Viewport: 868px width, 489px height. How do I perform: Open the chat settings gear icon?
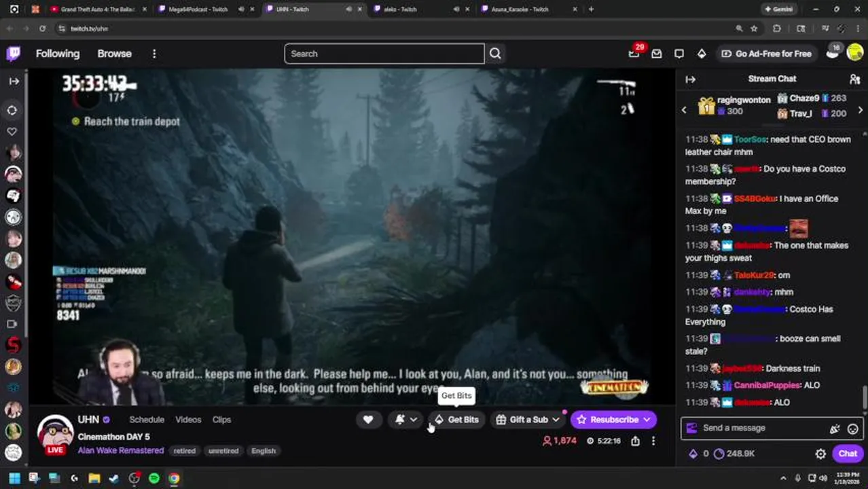click(820, 454)
